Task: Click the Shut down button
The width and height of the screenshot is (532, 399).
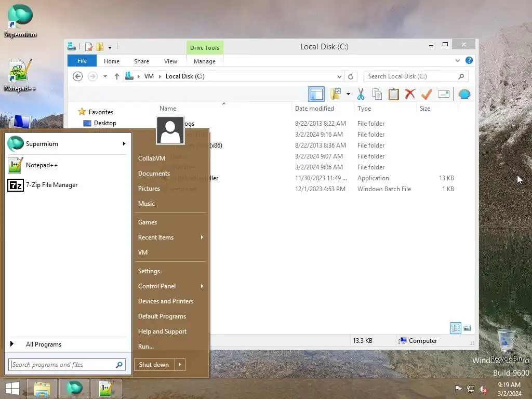Action: tap(154, 364)
